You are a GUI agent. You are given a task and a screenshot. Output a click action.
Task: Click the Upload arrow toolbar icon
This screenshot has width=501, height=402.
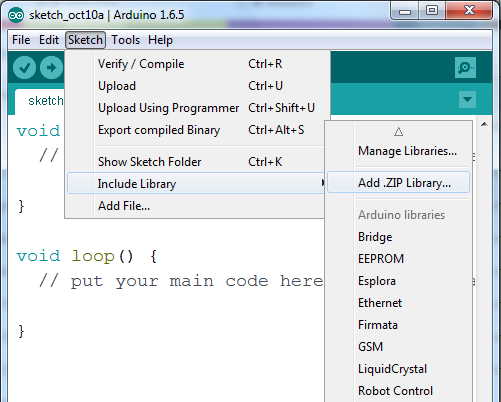pyautogui.click(x=51, y=68)
